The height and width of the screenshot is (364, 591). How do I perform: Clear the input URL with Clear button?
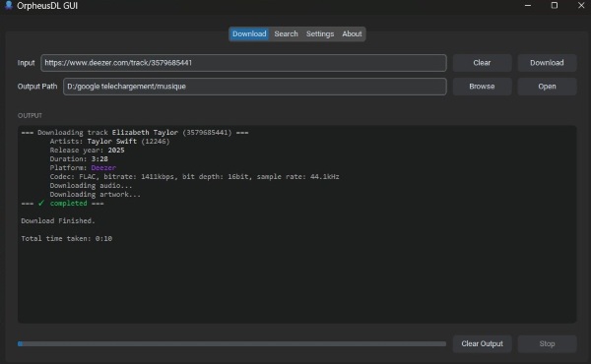[482, 63]
